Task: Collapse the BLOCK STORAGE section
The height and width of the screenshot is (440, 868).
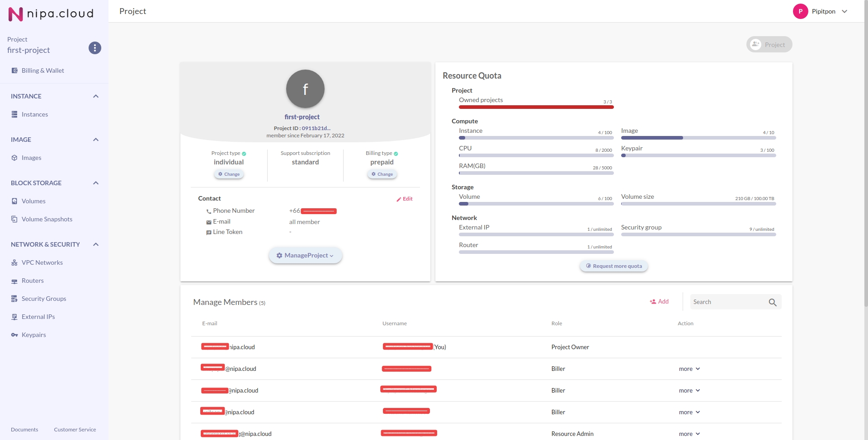Action: point(95,183)
